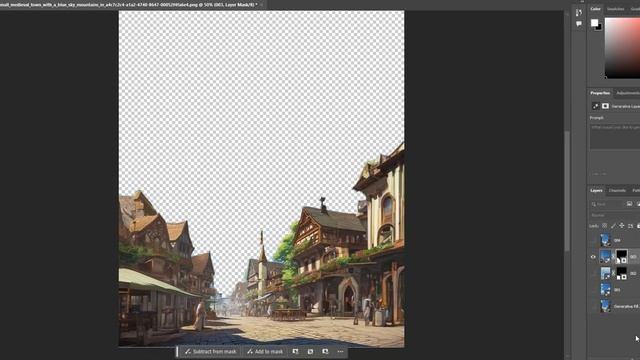The height and width of the screenshot is (360, 640).
Task: Toggle lock image pixels brush icon
Action: point(613,226)
